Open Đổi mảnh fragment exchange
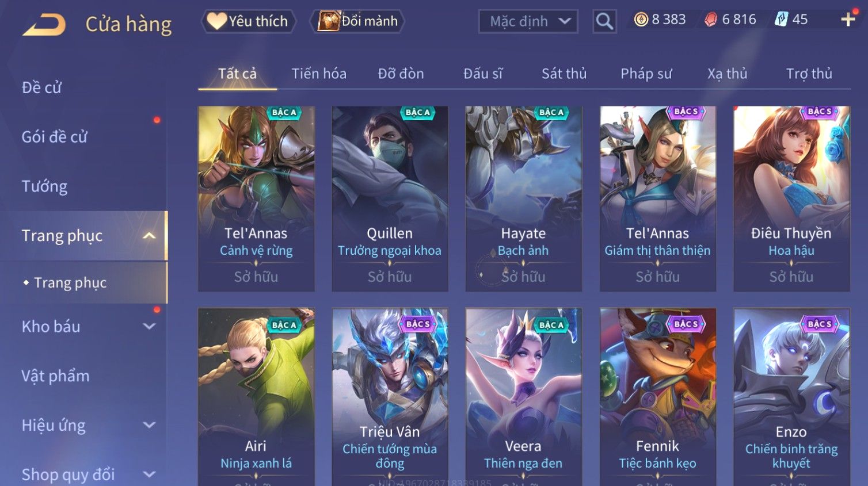 tap(357, 21)
